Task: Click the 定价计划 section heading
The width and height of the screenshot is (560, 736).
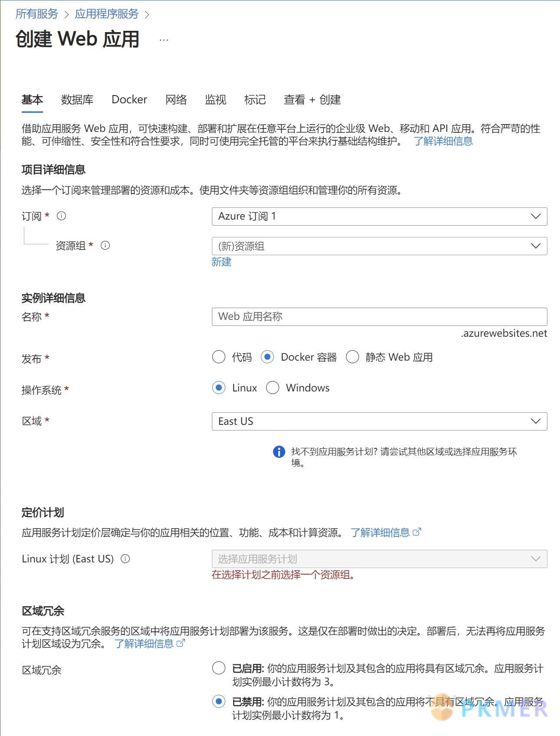Action: pos(43,513)
